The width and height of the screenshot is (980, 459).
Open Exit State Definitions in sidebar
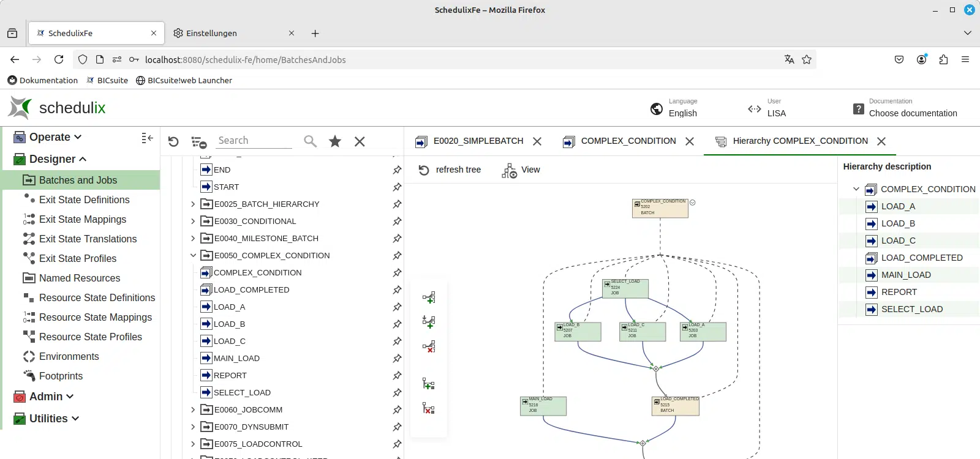[x=84, y=200]
